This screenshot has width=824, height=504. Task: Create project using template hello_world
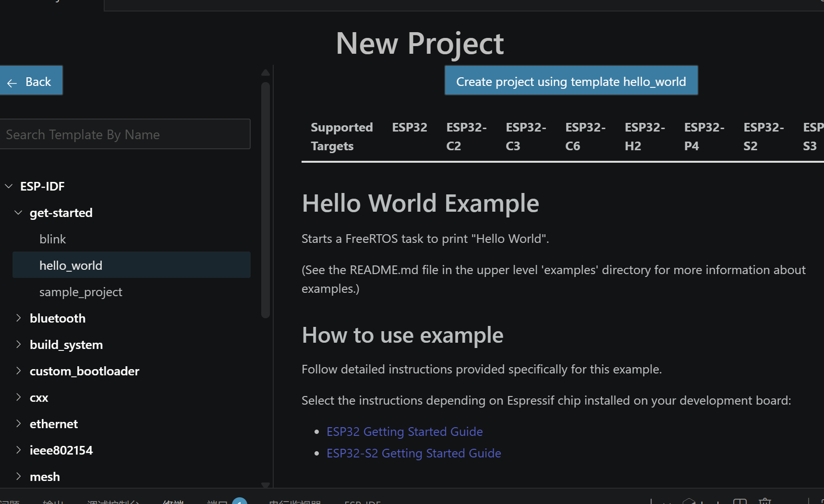point(571,81)
